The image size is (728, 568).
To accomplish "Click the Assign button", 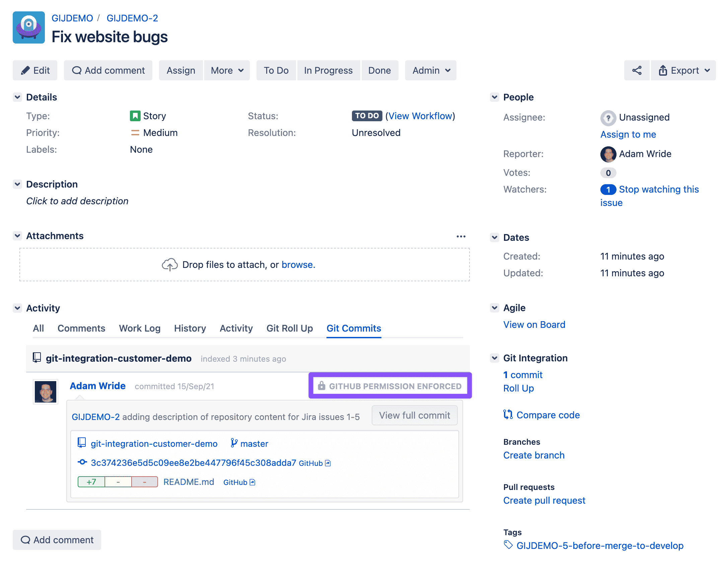I will pyautogui.click(x=181, y=70).
